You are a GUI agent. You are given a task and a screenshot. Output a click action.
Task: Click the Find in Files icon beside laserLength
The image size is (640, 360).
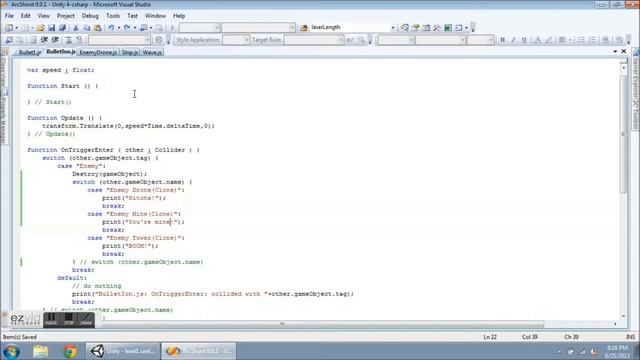click(304, 28)
